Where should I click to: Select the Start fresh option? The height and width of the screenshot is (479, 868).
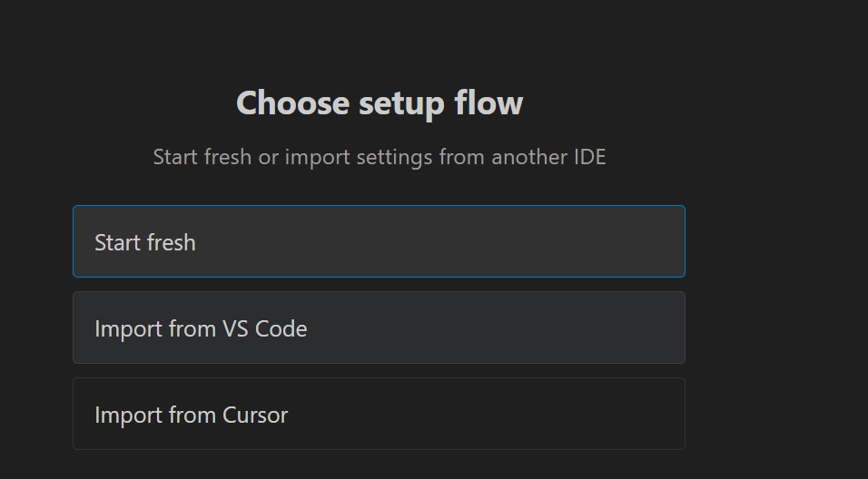pyautogui.click(x=379, y=241)
